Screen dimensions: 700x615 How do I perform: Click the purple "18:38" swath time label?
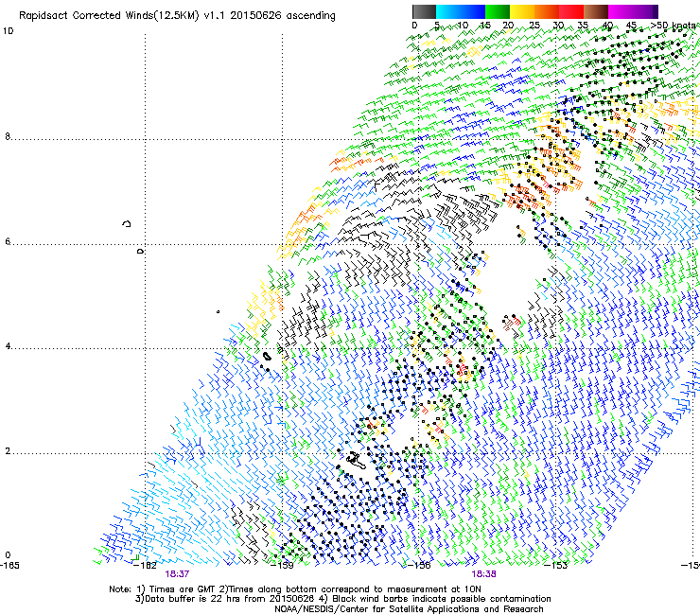pos(484,574)
